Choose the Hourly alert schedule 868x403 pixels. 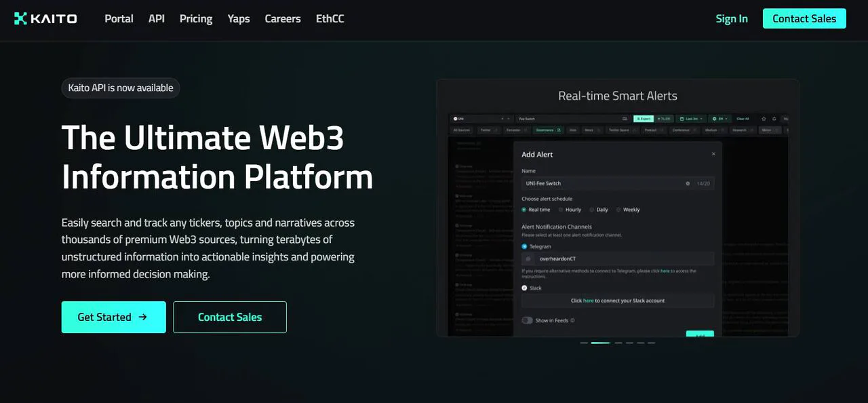(x=570, y=210)
